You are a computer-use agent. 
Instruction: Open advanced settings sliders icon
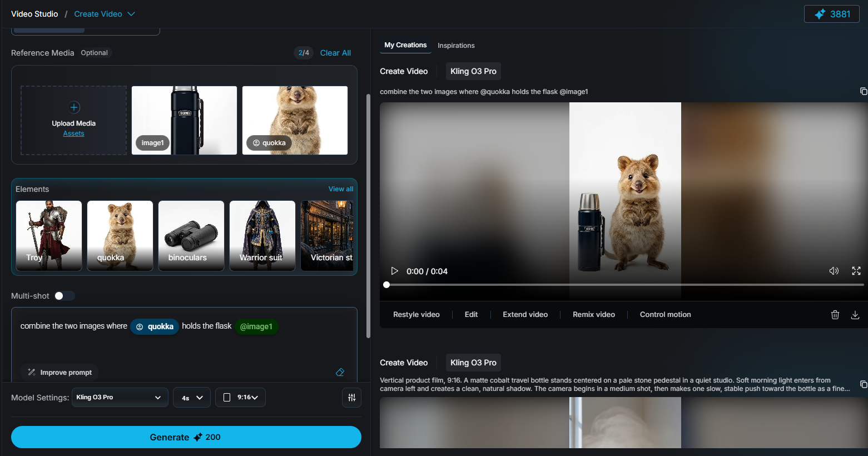click(351, 398)
